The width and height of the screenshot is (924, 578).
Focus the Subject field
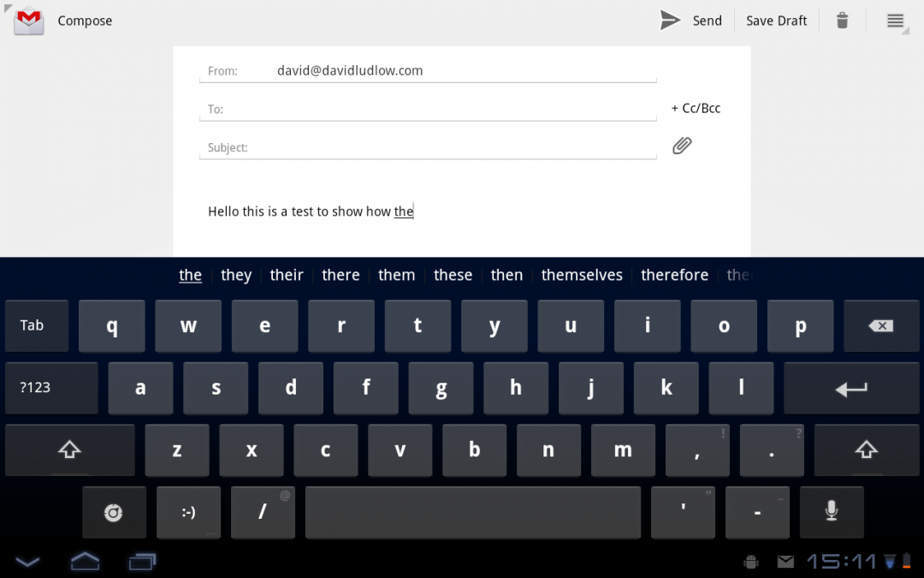428,147
